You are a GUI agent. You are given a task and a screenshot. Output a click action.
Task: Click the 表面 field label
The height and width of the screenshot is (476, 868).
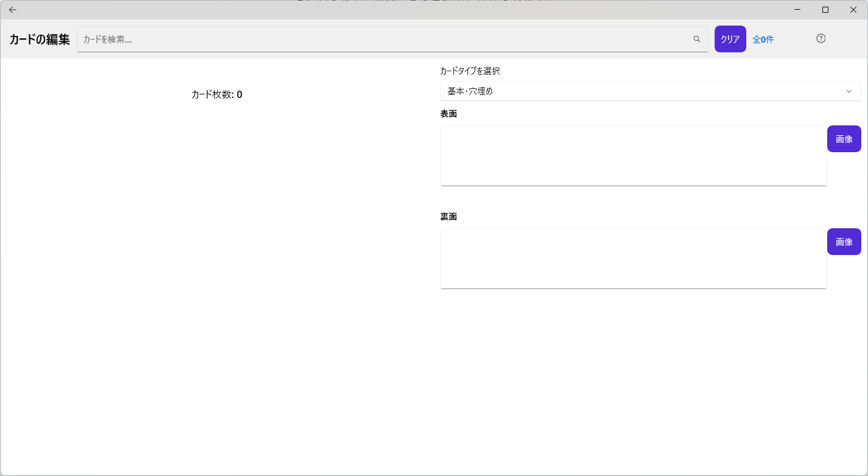pyautogui.click(x=449, y=114)
